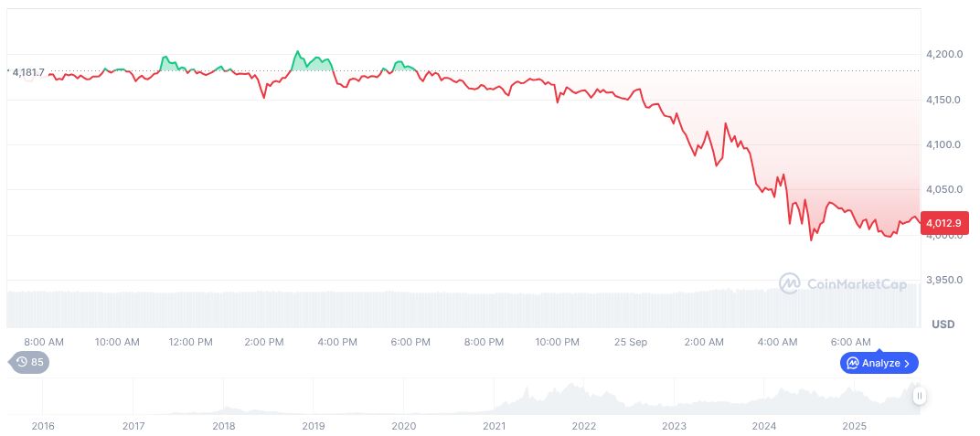Select year 2016 on the range timeline
This screenshot has height=436, width=980.
click(x=43, y=426)
